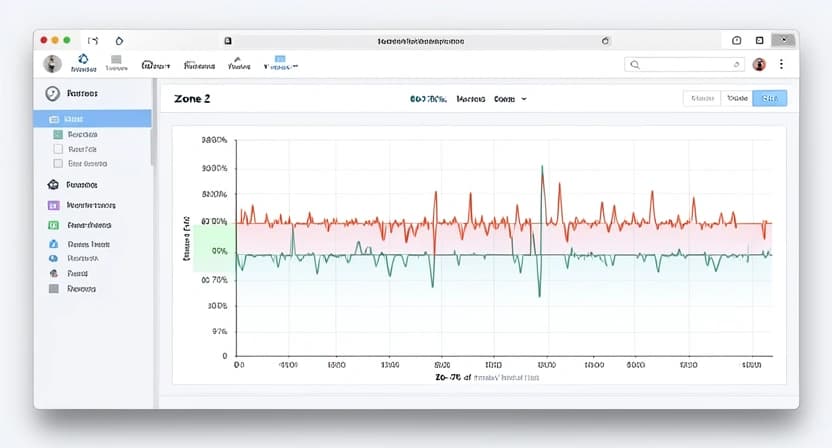Toggle the browser sidebar icon in title bar
The height and width of the screenshot is (448, 832).
click(x=93, y=41)
